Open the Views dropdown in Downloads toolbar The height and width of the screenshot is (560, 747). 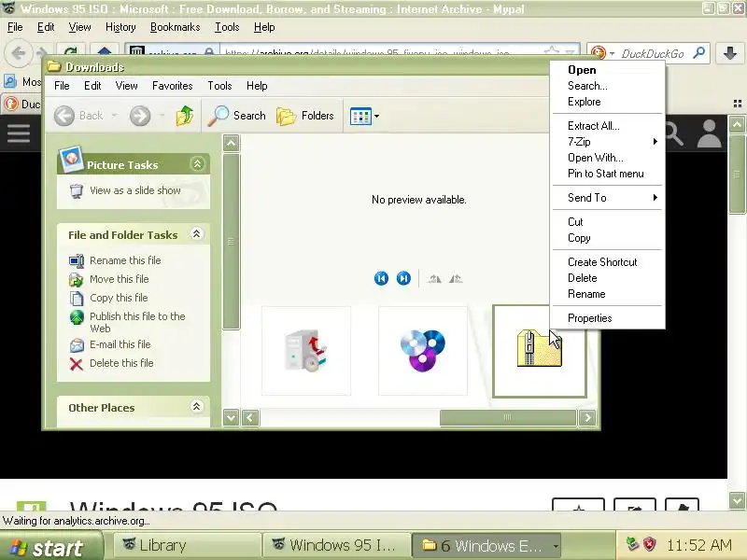click(x=364, y=116)
